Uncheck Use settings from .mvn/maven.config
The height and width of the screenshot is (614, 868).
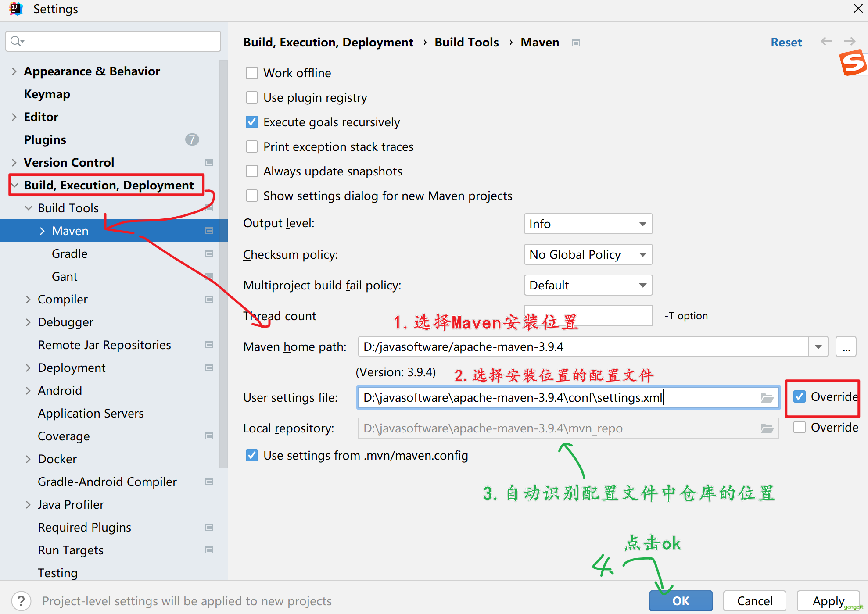tap(252, 455)
